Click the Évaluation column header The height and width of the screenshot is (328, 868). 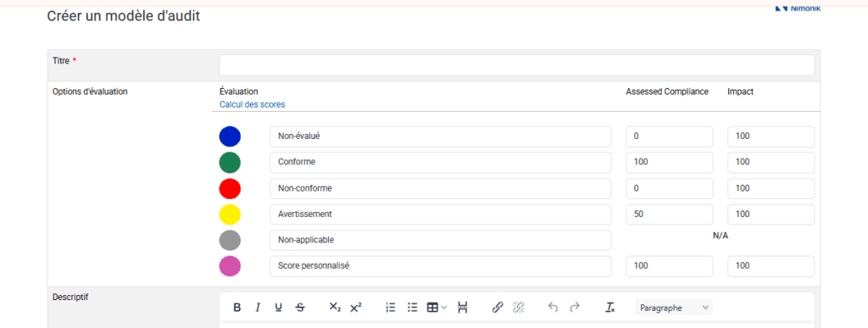(x=239, y=92)
